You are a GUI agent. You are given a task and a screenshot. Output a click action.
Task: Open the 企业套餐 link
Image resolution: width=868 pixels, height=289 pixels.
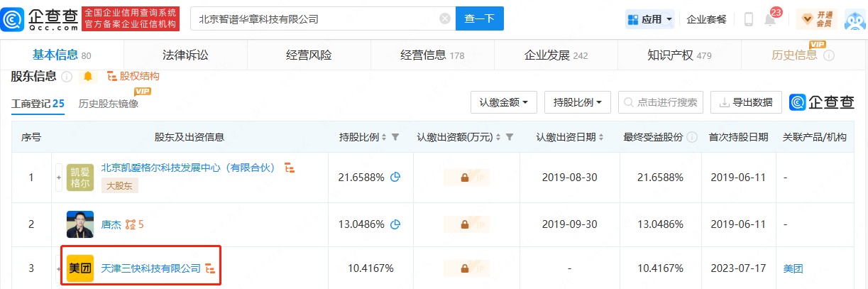[x=706, y=19]
